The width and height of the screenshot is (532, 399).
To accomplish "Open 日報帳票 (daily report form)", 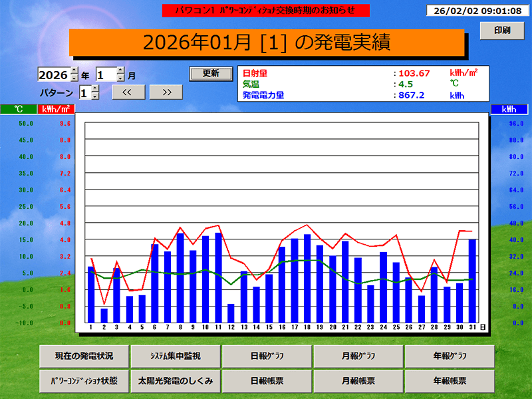I will click(x=267, y=381).
